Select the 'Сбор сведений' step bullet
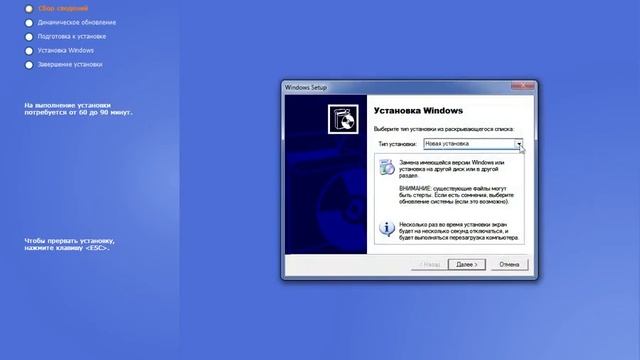Image resolution: width=640 pixels, height=360 pixels. pyautogui.click(x=29, y=9)
